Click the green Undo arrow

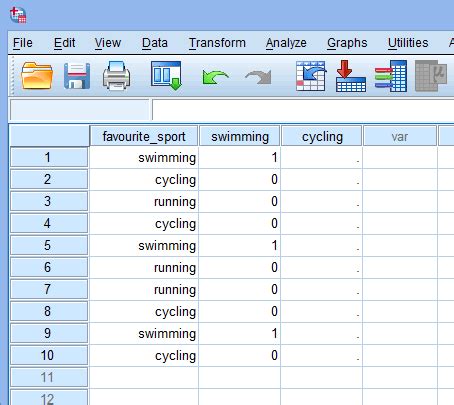coord(215,78)
